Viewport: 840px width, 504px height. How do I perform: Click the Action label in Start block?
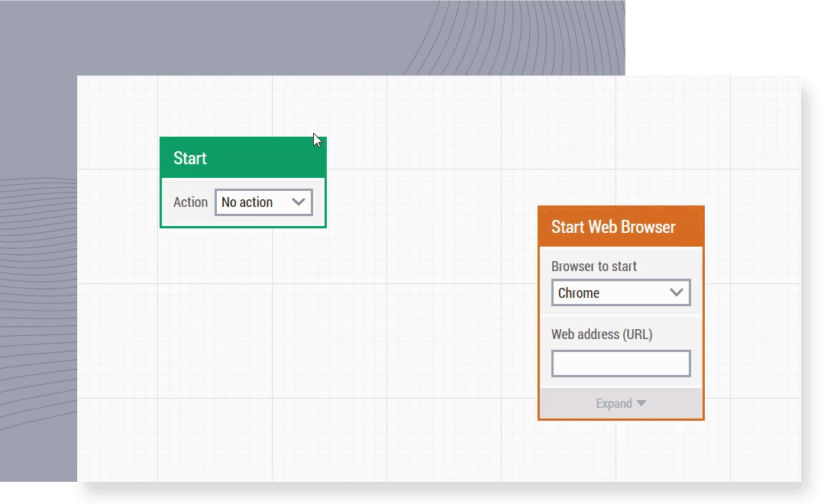pyautogui.click(x=190, y=202)
